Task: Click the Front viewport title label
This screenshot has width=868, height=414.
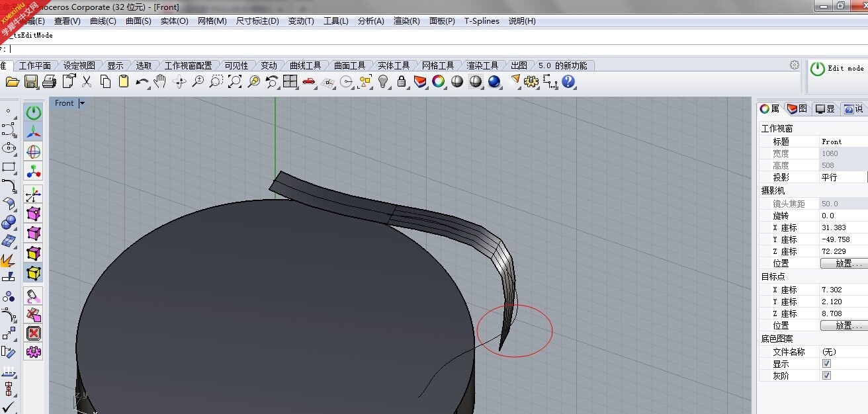Action: (x=64, y=103)
